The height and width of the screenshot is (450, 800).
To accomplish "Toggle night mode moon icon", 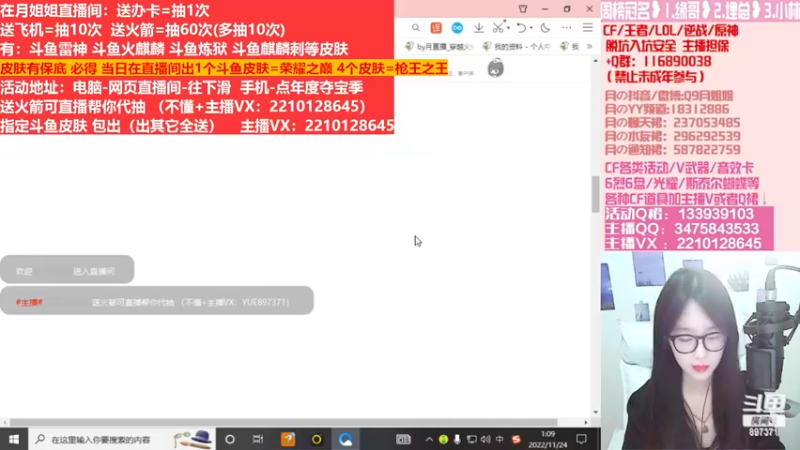I will click(545, 28).
